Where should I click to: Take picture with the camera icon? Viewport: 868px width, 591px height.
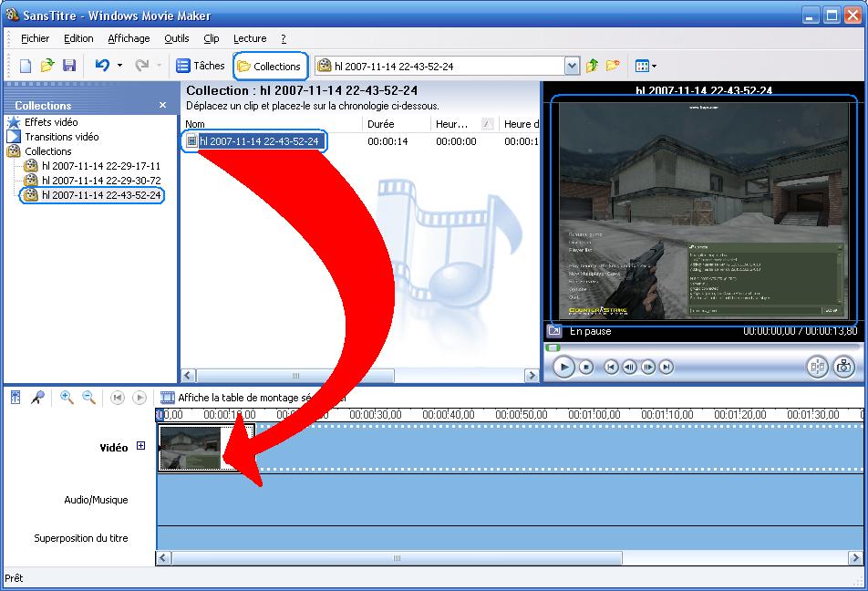[843, 367]
